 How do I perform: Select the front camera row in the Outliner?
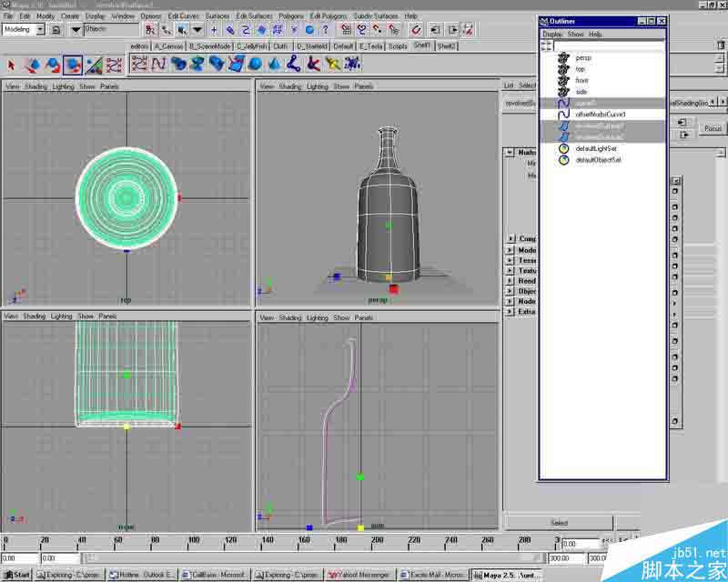[x=602, y=80]
